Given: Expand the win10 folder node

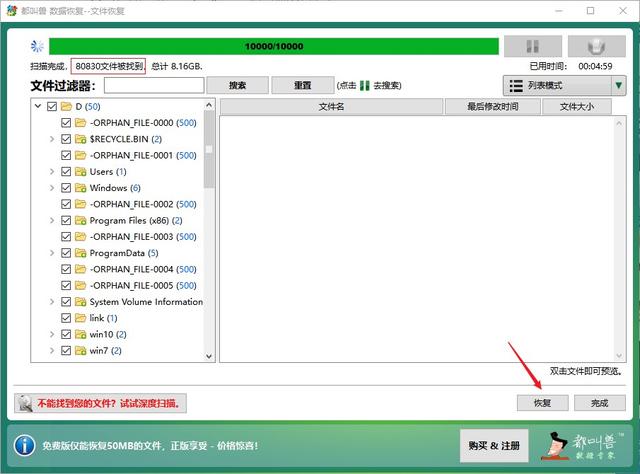Looking at the screenshot, I should pos(52,334).
